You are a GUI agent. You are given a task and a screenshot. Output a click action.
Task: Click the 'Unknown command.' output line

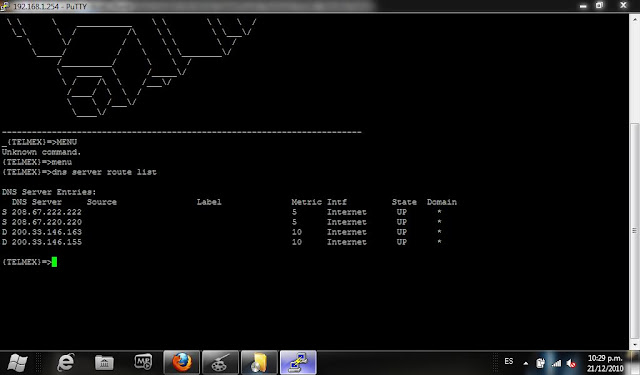[41, 152]
